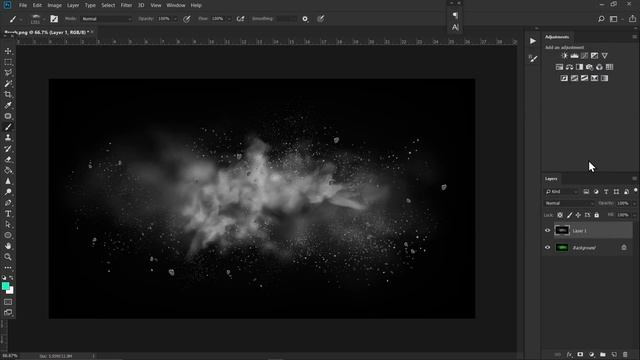Select the Brush tool in the toolbox

8,127
